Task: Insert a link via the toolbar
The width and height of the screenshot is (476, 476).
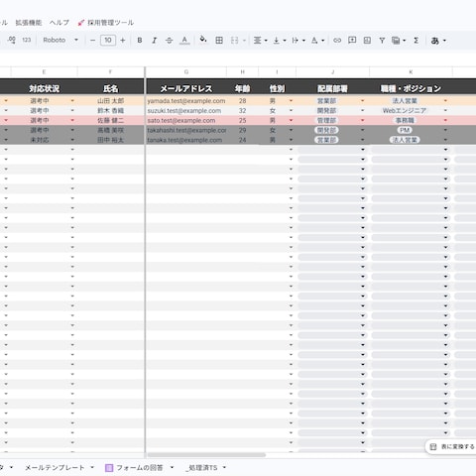Action: point(337,41)
